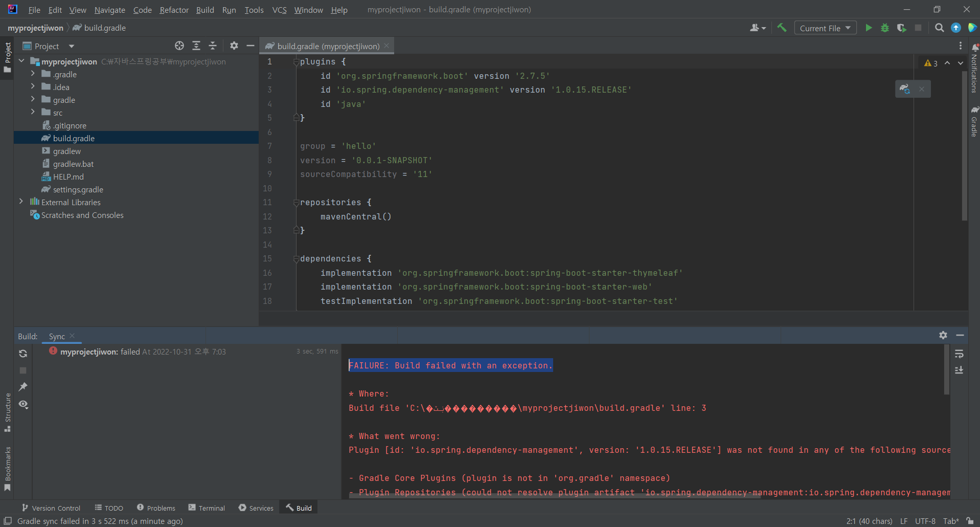
Task: Open TODO tool window
Action: [109, 508]
